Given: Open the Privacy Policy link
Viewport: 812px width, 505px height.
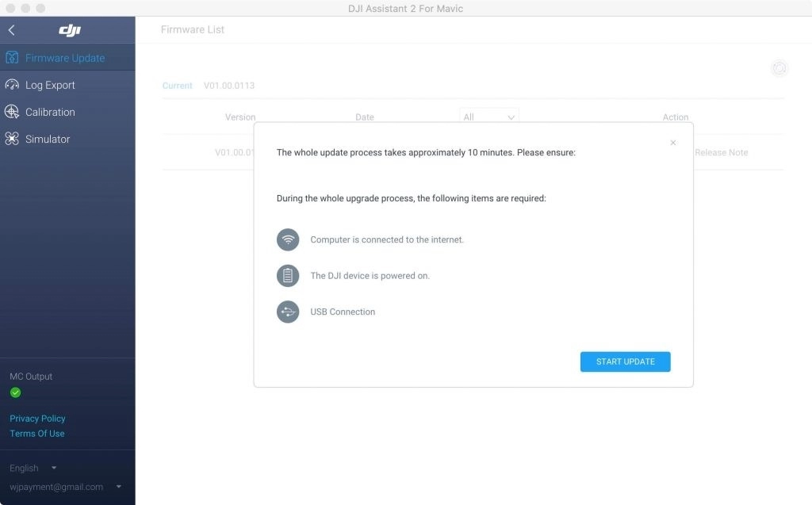Looking at the screenshot, I should [x=37, y=419].
